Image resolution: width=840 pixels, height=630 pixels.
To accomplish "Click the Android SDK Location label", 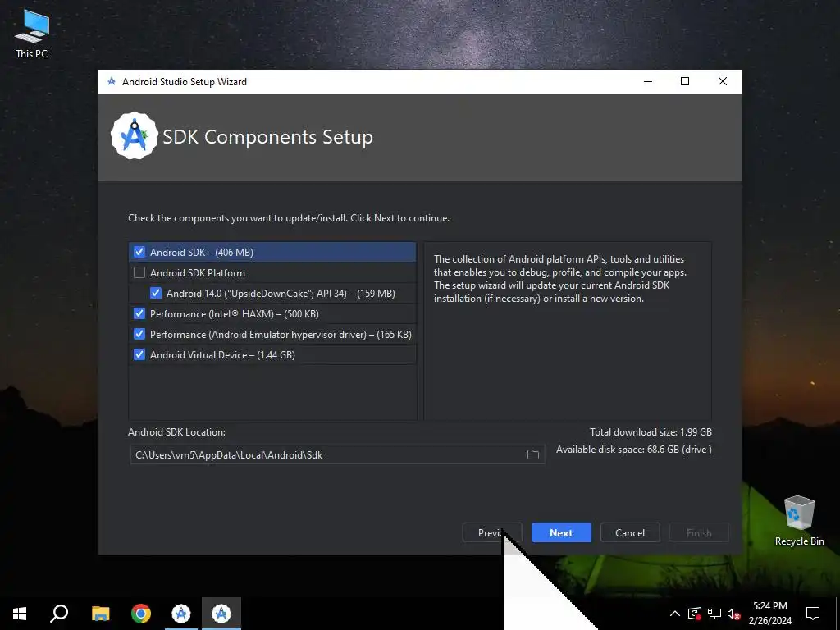I will coord(177,431).
